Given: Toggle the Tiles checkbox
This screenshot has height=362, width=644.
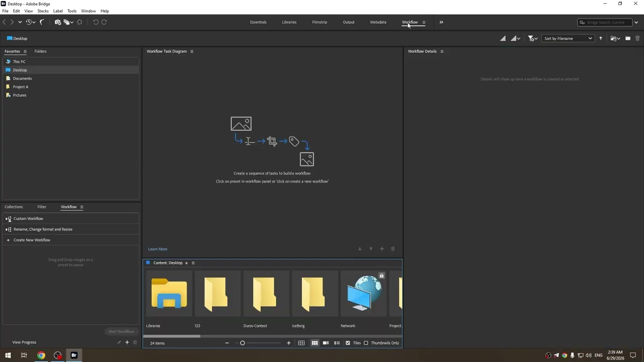Looking at the screenshot, I should coord(348,343).
